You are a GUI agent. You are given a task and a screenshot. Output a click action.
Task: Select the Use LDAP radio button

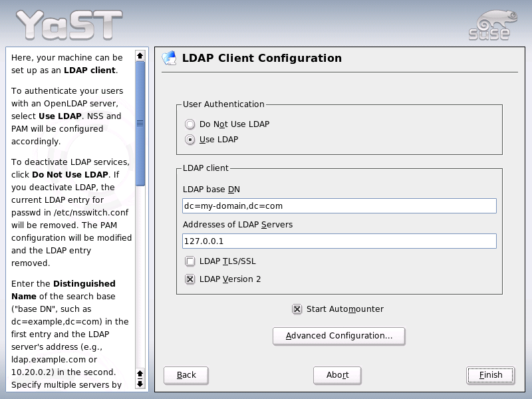click(x=190, y=140)
